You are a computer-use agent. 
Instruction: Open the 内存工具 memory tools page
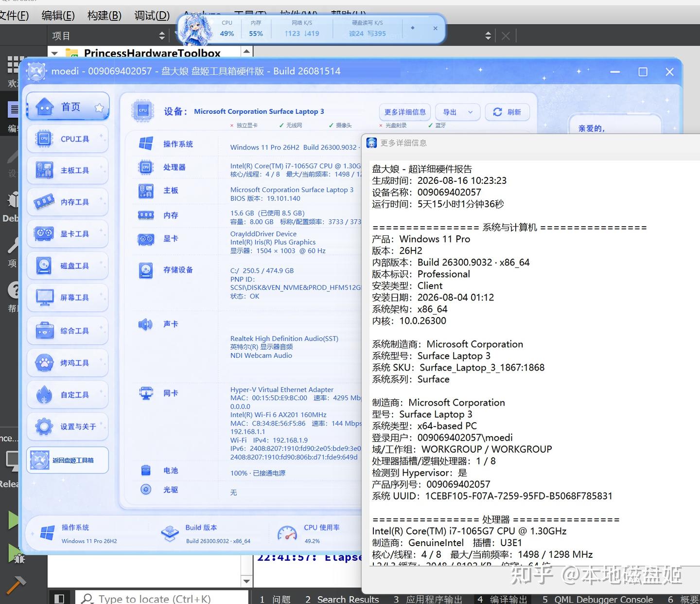coord(68,202)
